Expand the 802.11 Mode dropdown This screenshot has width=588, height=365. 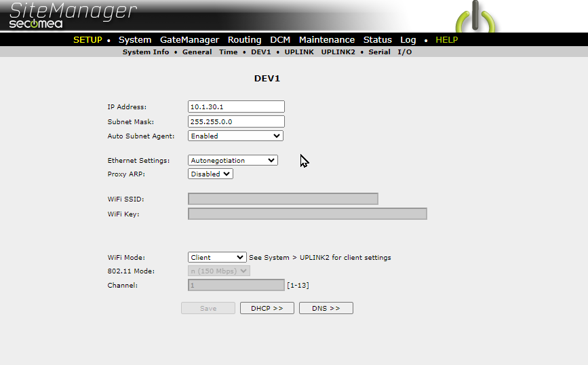(x=219, y=271)
